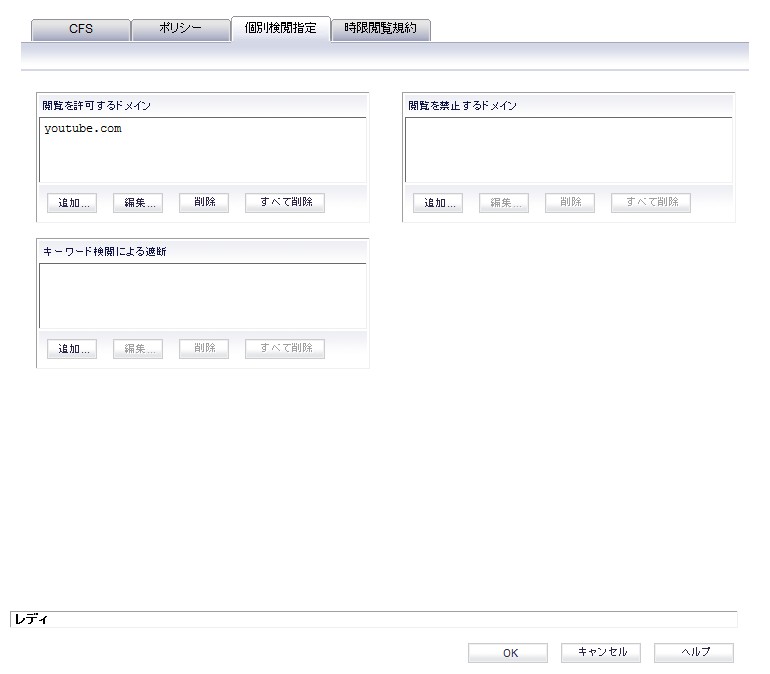Screen dimensions: 770x674
Task: Select youtube.com in allowed domains list
Action: 82,129
